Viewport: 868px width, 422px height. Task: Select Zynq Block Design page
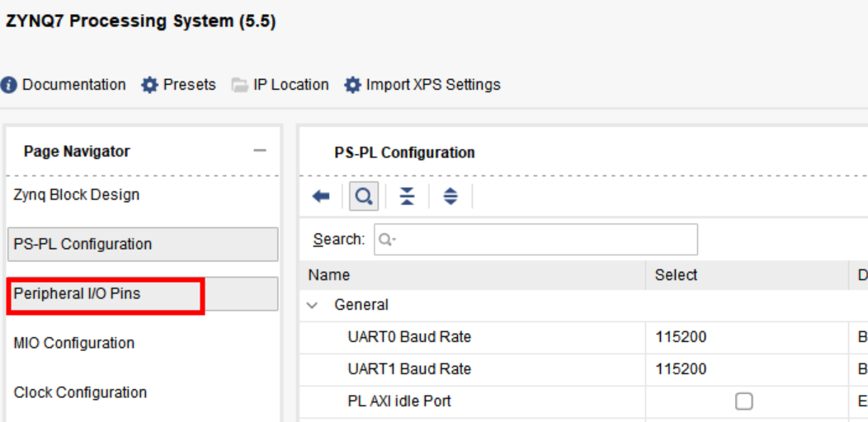click(77, 195)
